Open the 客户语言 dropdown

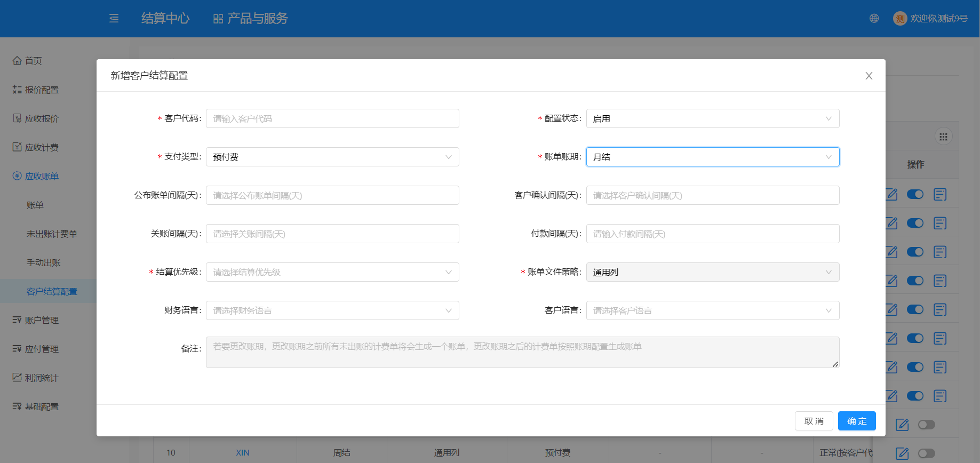tap(713, 310)
